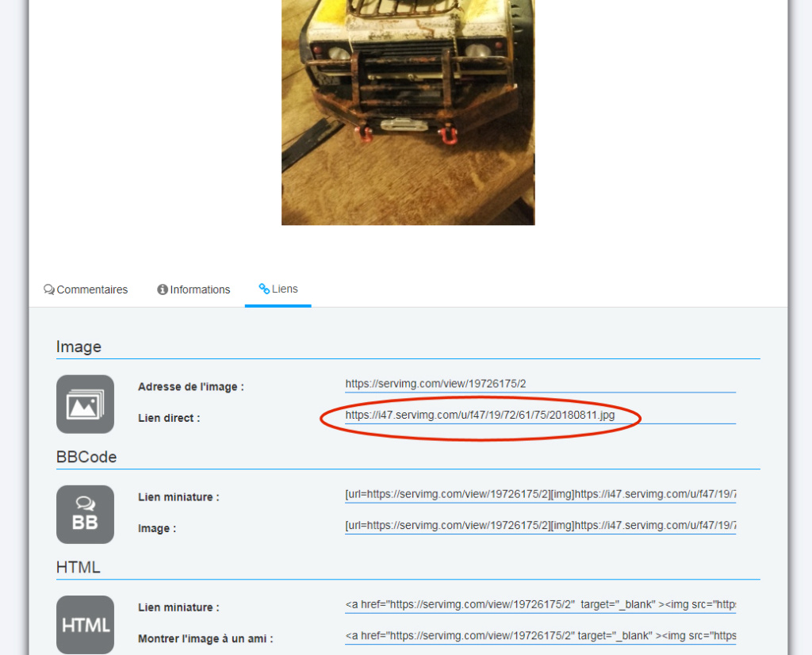Image resolution: width=812 pixels, height=655 pixels.
Task: Select the BBCode Lien miniature code field
Action: tap(539, 494)
